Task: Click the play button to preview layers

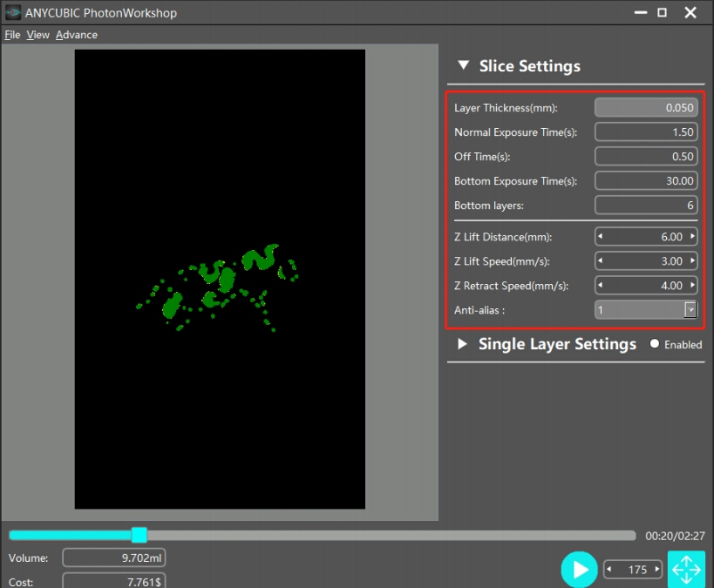Action: tap(579, 570)
